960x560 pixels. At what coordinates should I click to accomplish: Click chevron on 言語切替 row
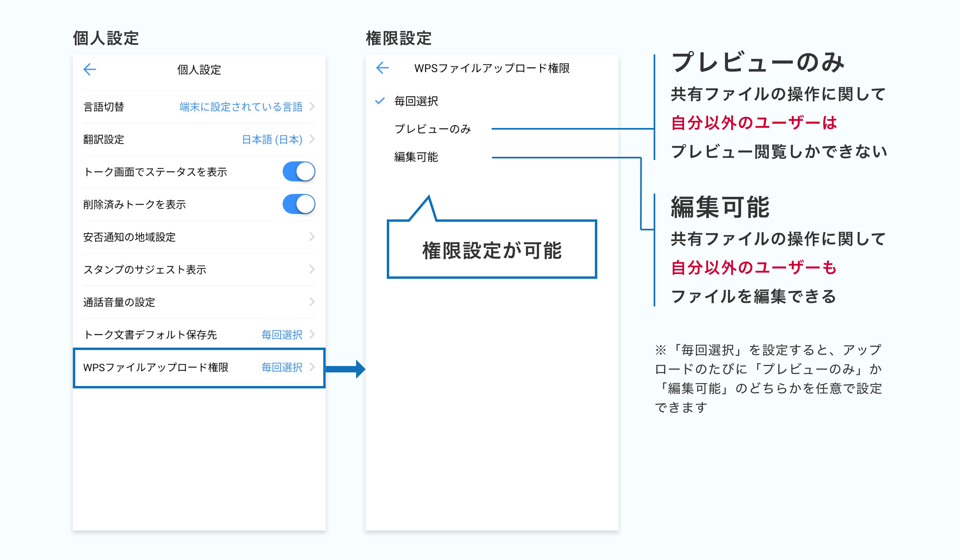click(x=312, y=107)
